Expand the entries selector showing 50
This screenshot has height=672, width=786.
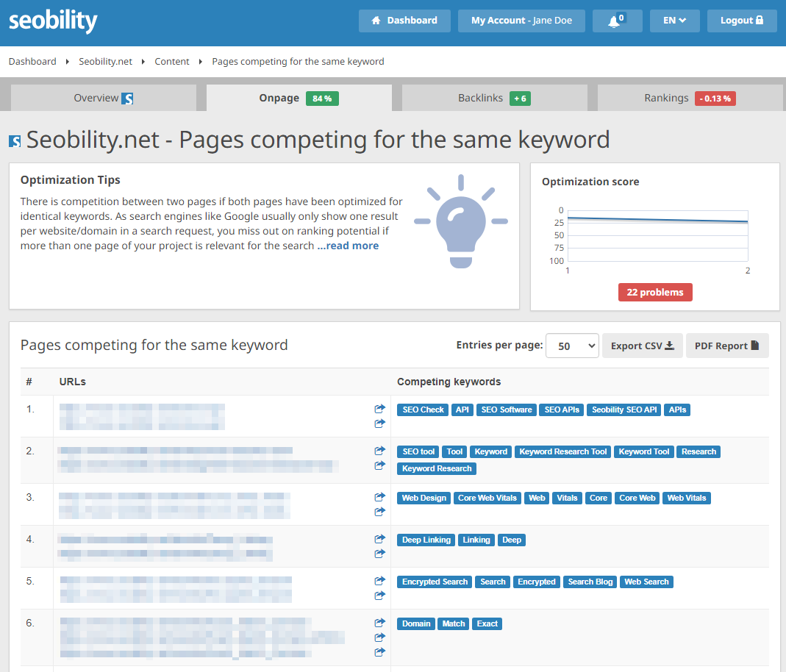point(572,345)
